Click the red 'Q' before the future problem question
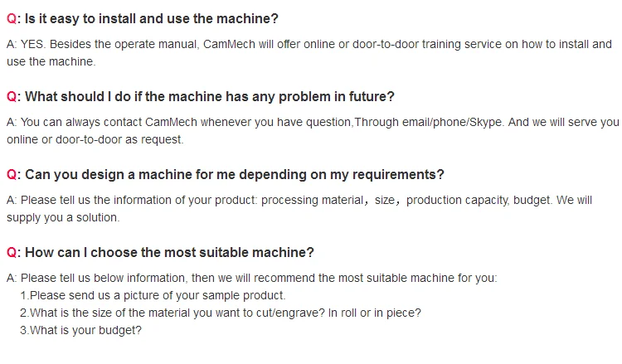 tap(12, 96)
